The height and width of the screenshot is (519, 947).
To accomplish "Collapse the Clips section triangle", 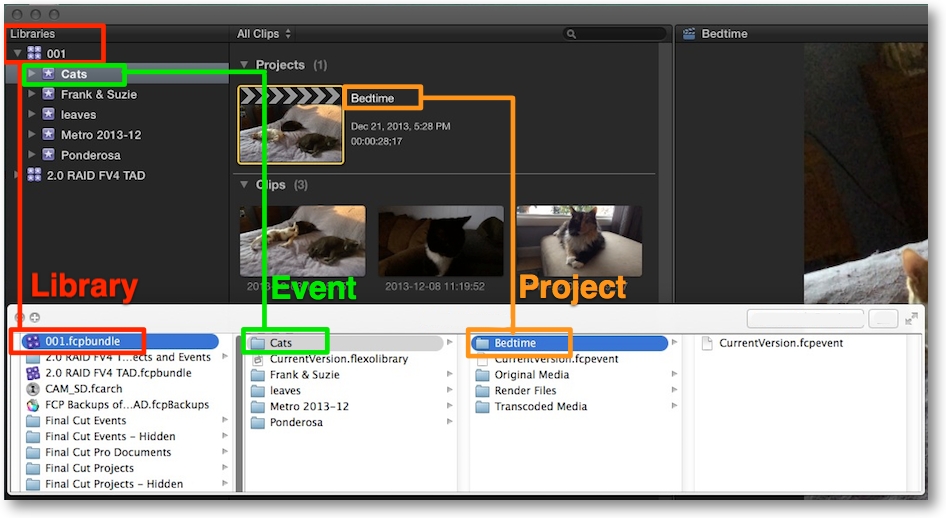I will tap(244, 184).
